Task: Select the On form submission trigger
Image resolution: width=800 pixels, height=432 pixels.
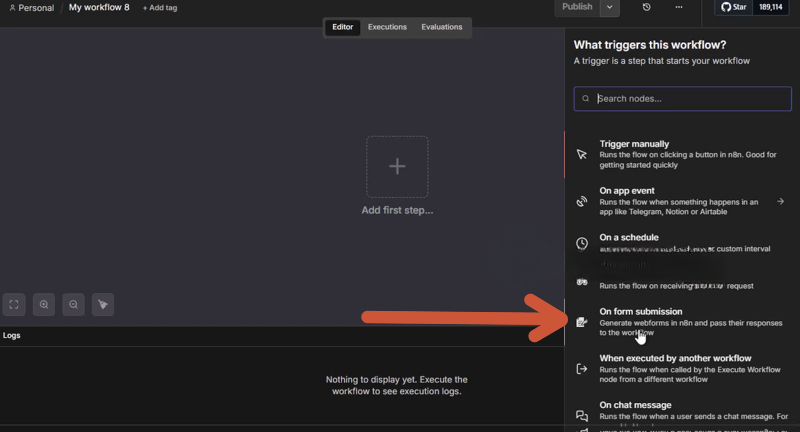Action: coord(683,322)
